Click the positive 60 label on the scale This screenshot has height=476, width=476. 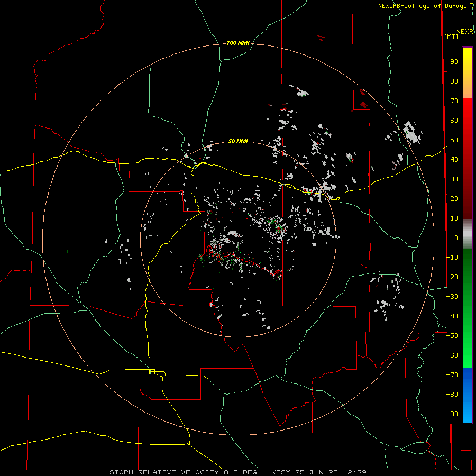tap(454, 120)
